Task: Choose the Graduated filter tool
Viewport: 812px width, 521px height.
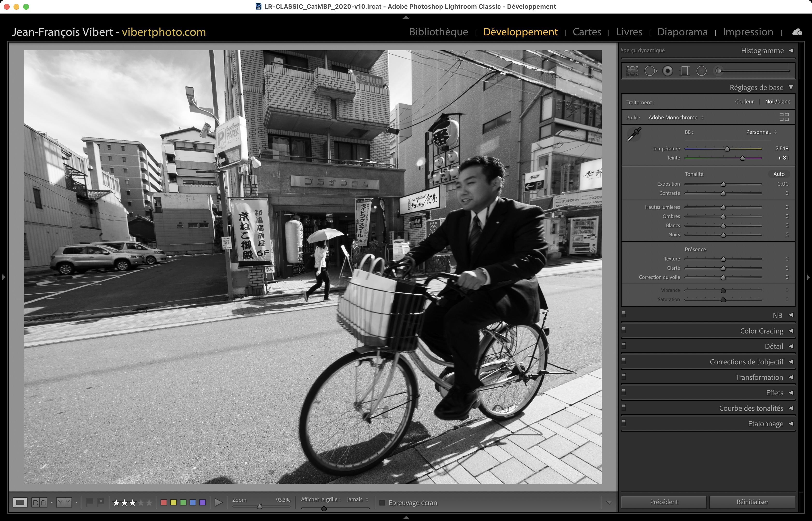Action: [x=684, y=71]
